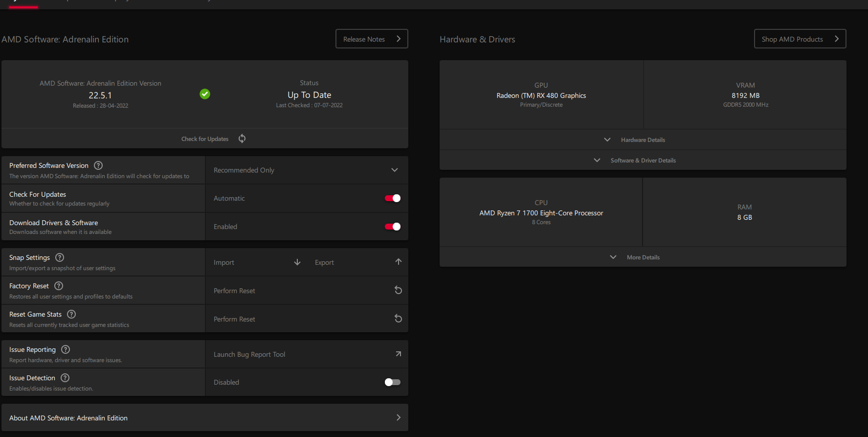Click the Factory Reset undo icon
Image resolution: width=868 pixels, height=437 pixels.
[x=398, y=290]
